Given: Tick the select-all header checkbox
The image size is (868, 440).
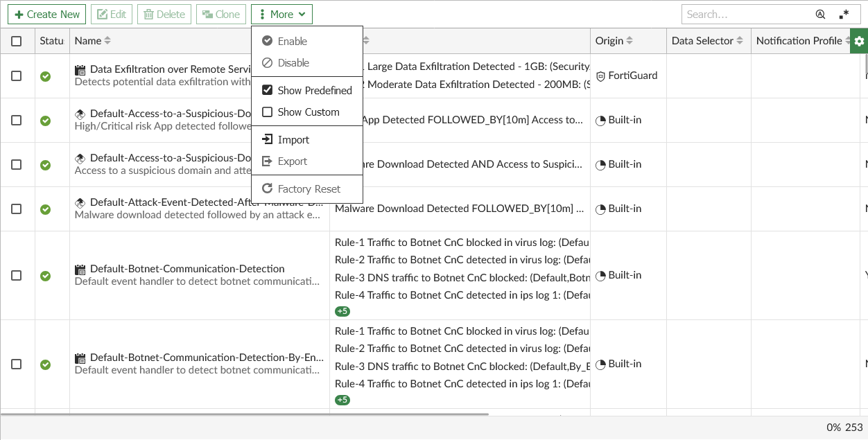Looking at the screenshot, I should [17, 41].
